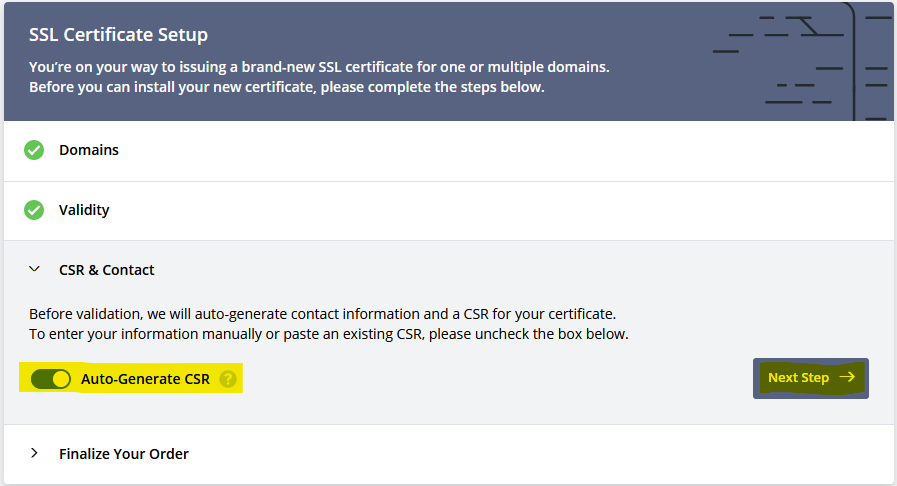Click the green checkmark beside Domains
897x486 pixels.
click(x=34, y=150)
